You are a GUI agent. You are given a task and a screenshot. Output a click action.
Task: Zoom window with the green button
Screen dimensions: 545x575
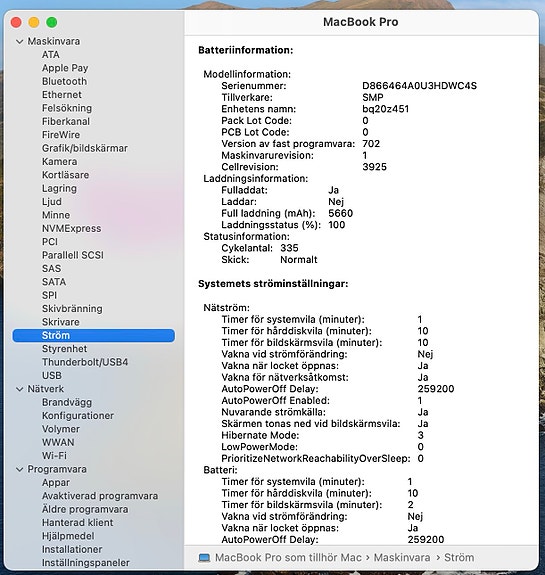pos(52,22)
